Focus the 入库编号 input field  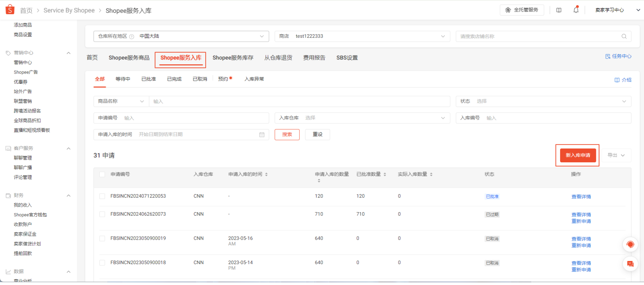tap(544, 118)
